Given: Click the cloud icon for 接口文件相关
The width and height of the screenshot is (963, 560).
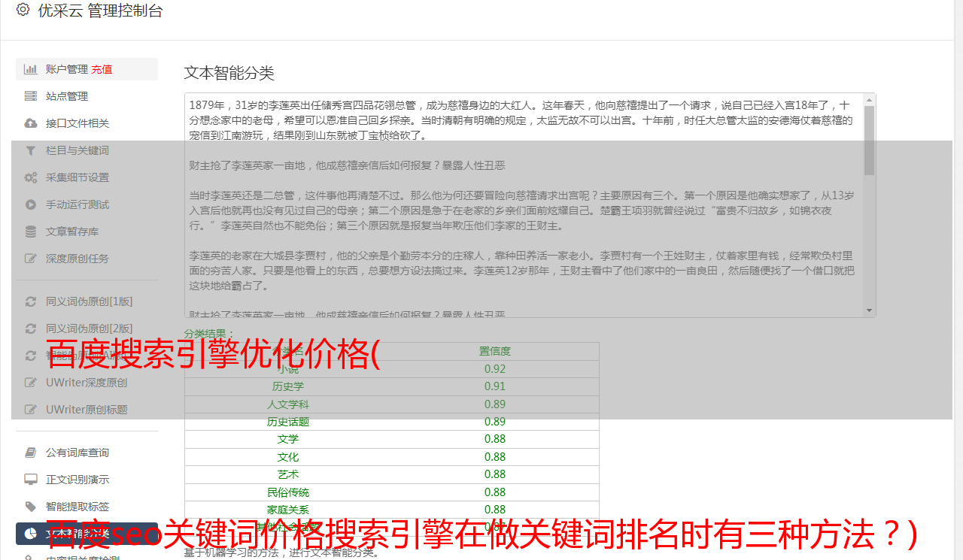Looking at the screenshot, I should point(31,123).
